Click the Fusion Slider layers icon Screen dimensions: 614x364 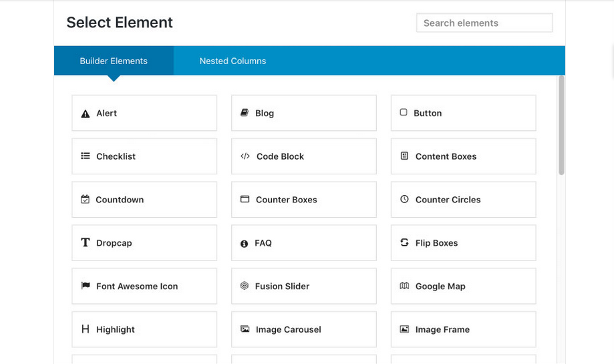[245, 286]
